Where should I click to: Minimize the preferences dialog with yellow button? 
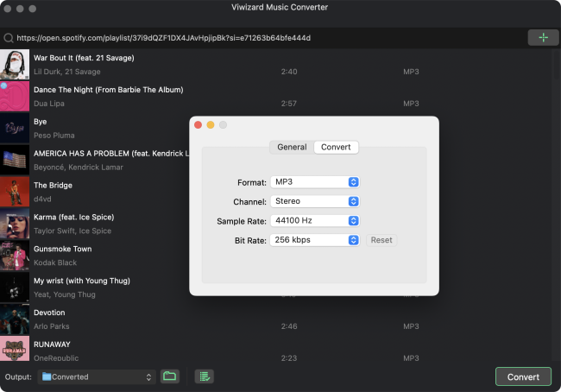211,124
